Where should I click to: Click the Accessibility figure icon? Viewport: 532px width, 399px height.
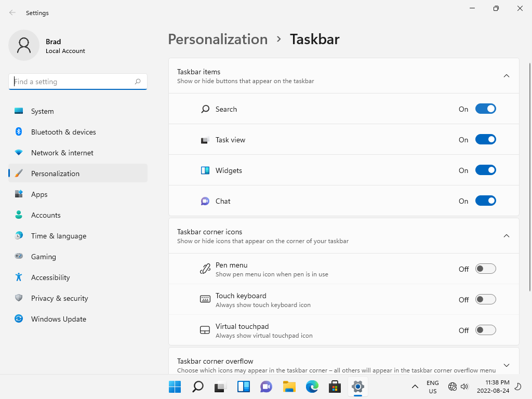[19, 277]
